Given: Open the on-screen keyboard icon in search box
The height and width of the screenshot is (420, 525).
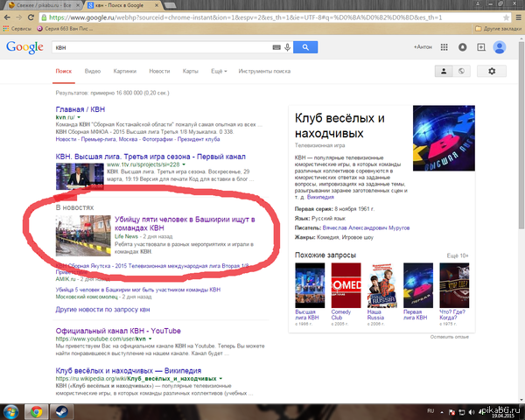Looking at the screenshot, I should [x=276, y=47].
